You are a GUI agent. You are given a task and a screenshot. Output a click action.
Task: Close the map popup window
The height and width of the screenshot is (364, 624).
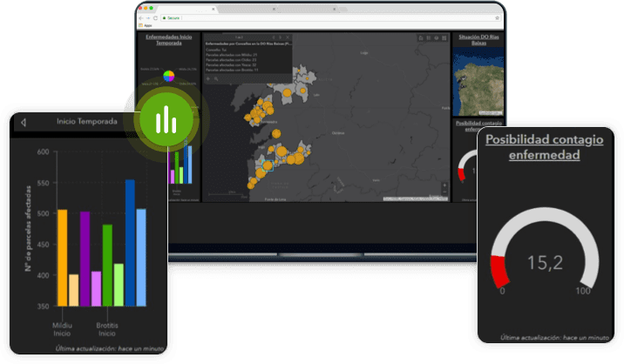point(288,37)
